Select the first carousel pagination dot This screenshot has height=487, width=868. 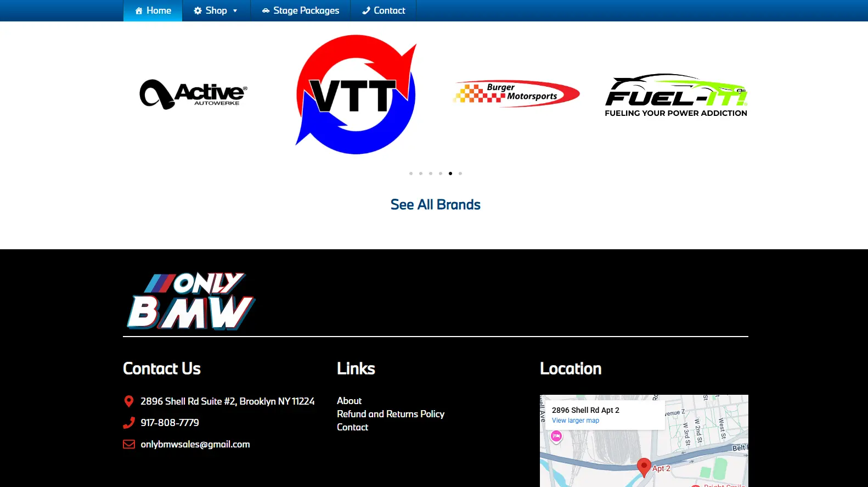coord(411,173)
